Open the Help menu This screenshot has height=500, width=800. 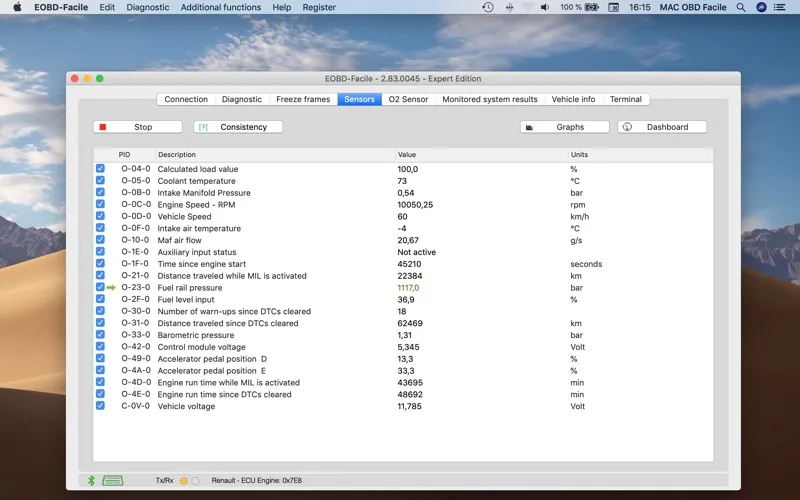click(282, 7)
